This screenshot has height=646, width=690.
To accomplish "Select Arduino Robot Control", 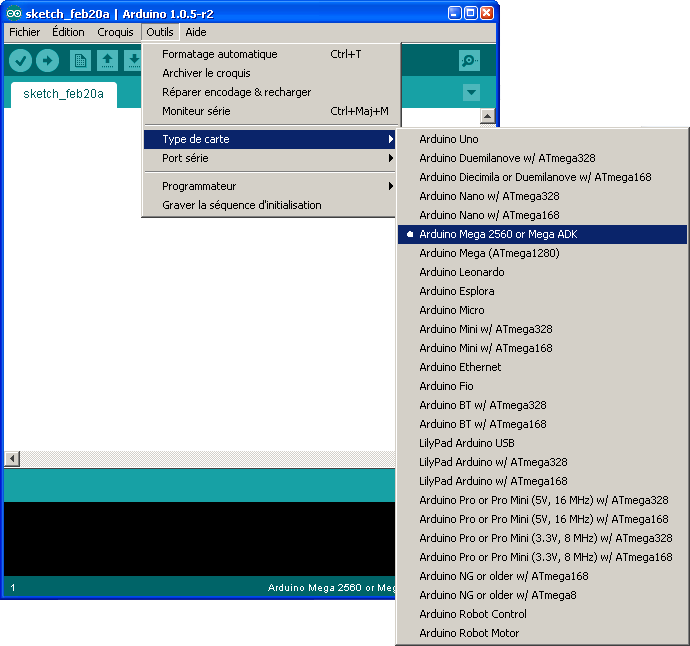I will [542, 614].
